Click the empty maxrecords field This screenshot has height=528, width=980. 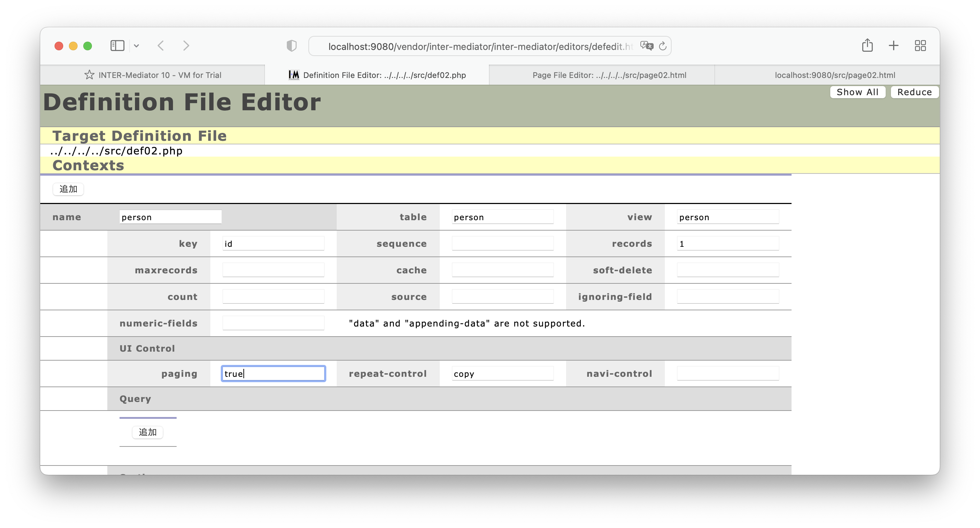click(273, 270)
